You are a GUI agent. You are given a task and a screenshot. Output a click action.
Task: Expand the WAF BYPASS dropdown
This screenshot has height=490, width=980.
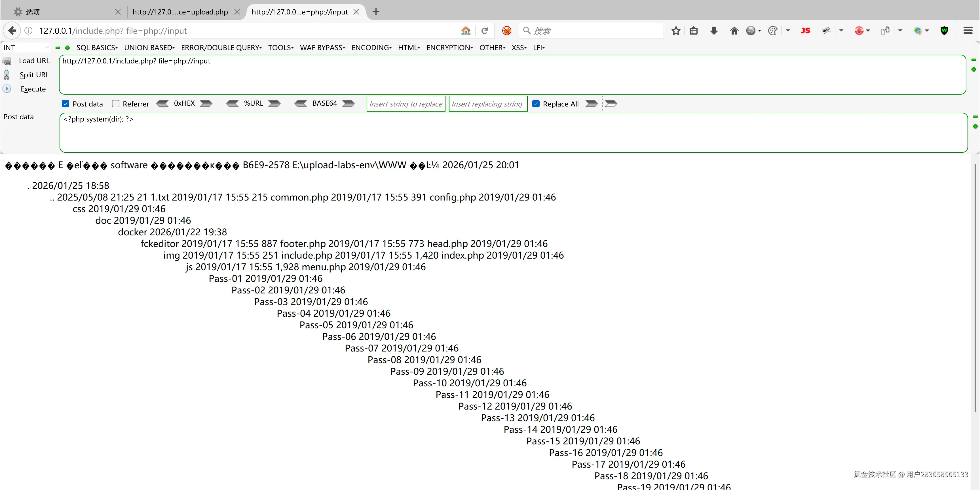pyautogui.click(x=322, y=48)
